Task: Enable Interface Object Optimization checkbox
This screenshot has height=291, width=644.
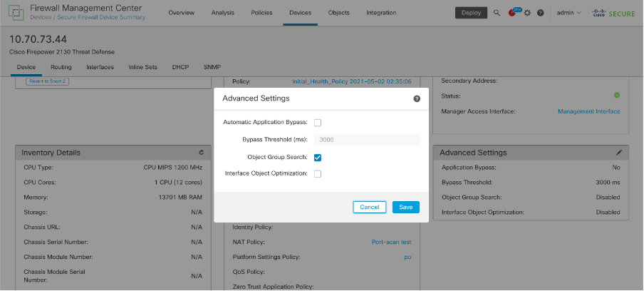Action: tap(318, 174)
